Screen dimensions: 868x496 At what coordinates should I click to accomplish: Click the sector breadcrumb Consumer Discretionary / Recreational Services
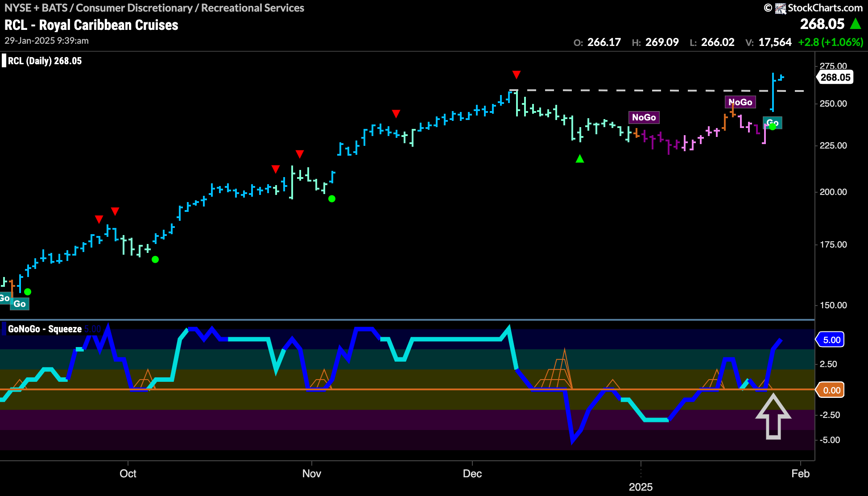190,8
